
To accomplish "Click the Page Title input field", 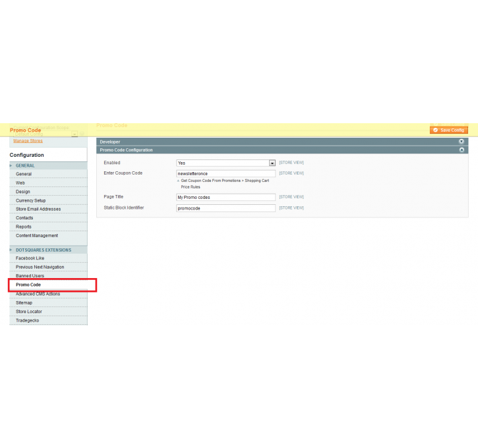I will [x=225, y=197].
